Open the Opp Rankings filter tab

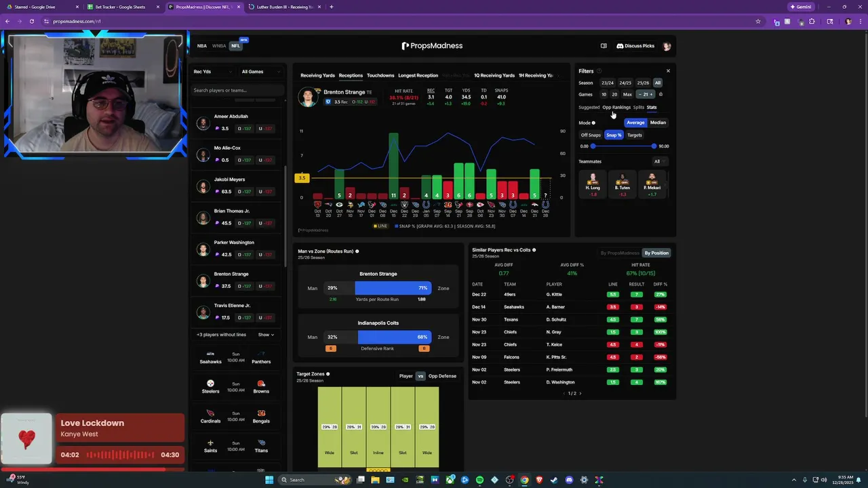616,107
